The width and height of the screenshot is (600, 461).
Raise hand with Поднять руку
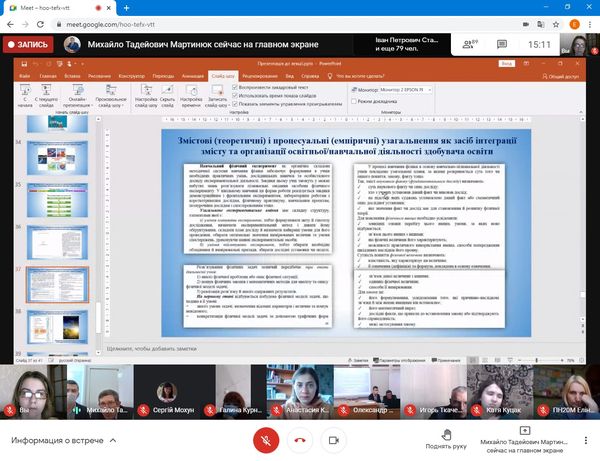click(447, 438)
